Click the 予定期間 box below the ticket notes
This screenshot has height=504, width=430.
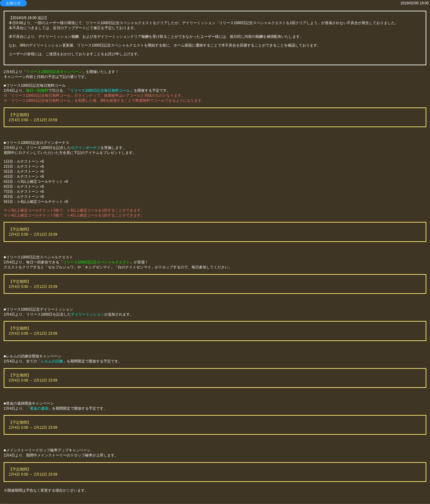coord(215,232)
